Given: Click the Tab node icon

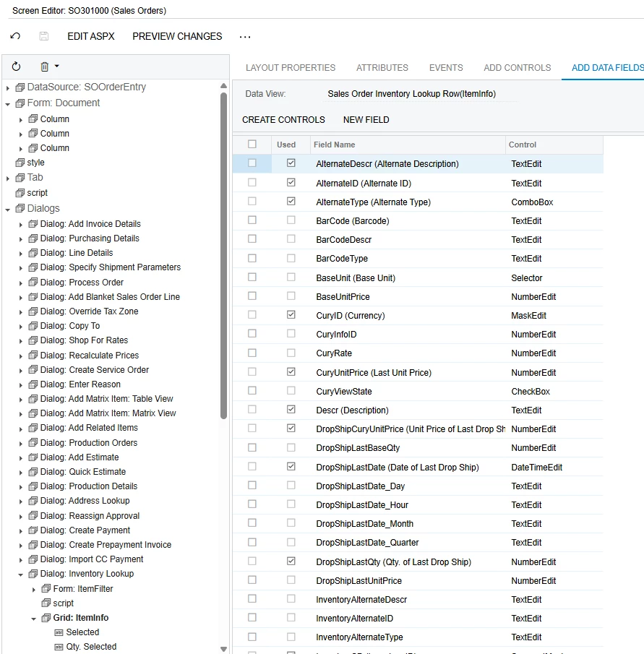Looking at the screenshot, I should pyautogui.click(x=20, y=178).
